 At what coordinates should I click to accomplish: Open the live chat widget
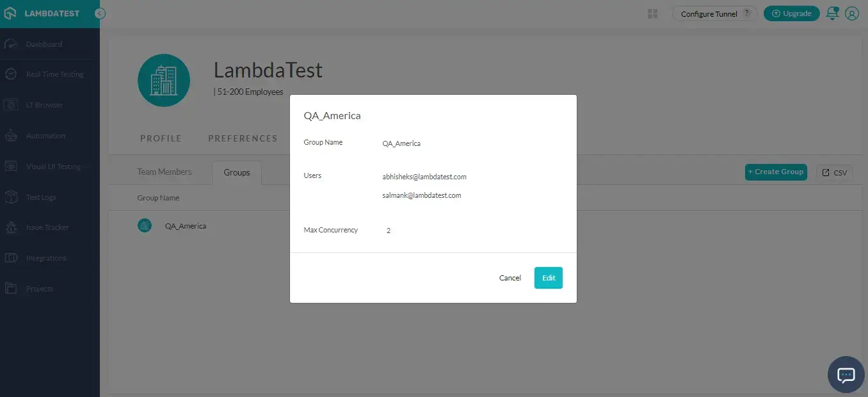[x=846, y=375]
